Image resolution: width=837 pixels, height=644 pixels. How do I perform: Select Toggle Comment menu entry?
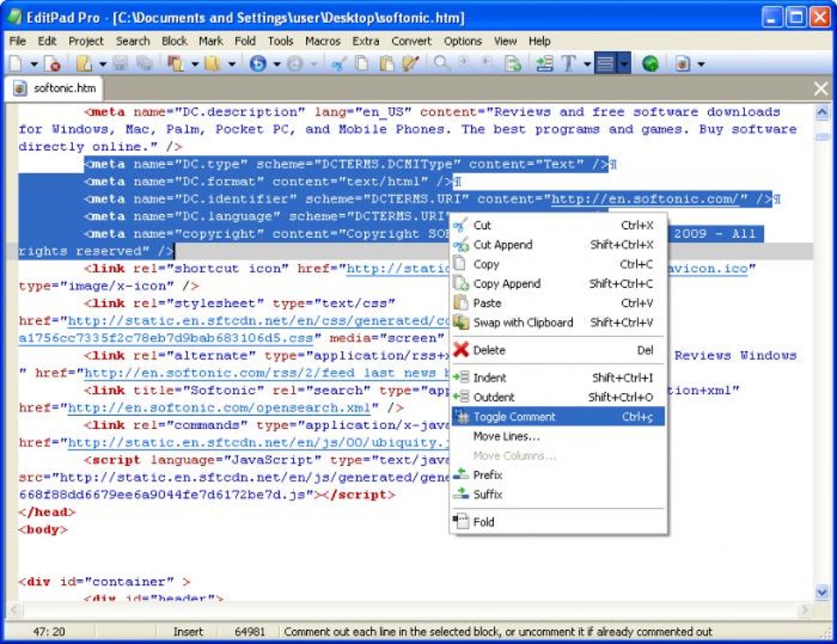(x=558, y=417)
